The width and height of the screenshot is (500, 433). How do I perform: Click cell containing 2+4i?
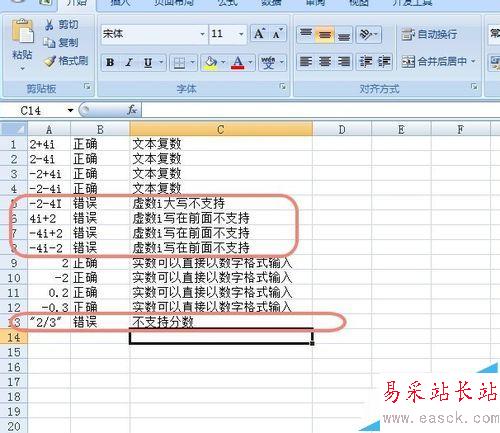point(49,144)
